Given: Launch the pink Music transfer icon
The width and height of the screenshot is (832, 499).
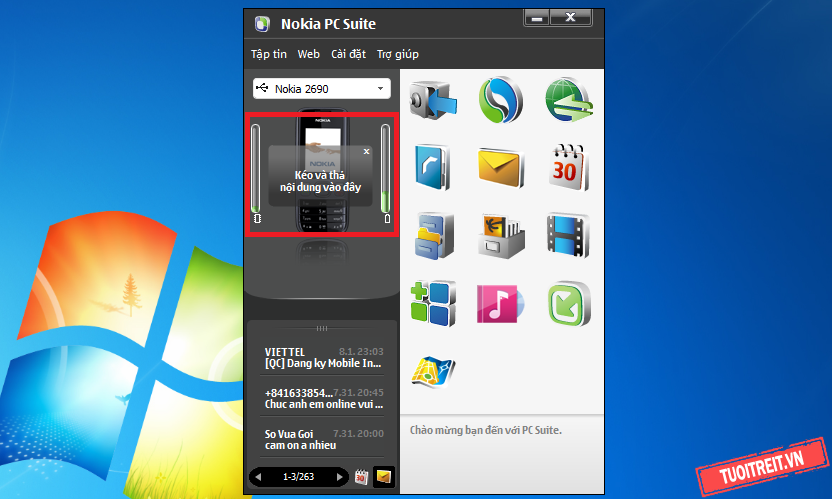Looking at the screenshot, I should (x=500, y=302).
